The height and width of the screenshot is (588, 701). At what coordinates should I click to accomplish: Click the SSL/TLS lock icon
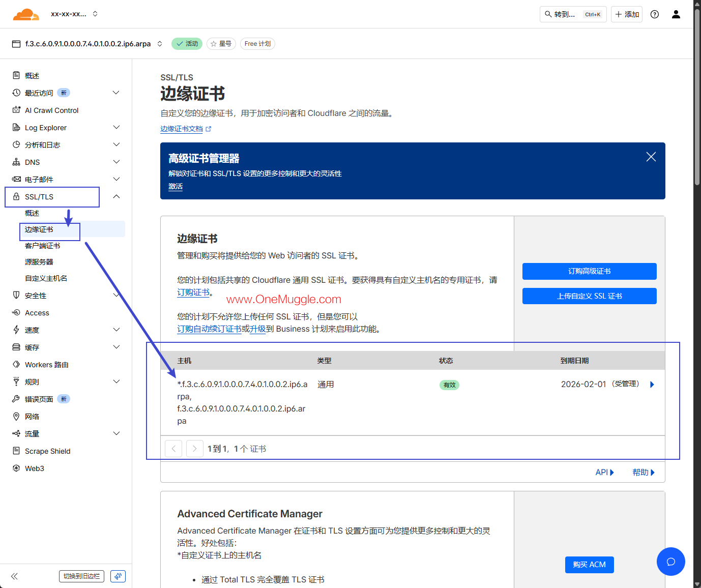pos(16,196)
